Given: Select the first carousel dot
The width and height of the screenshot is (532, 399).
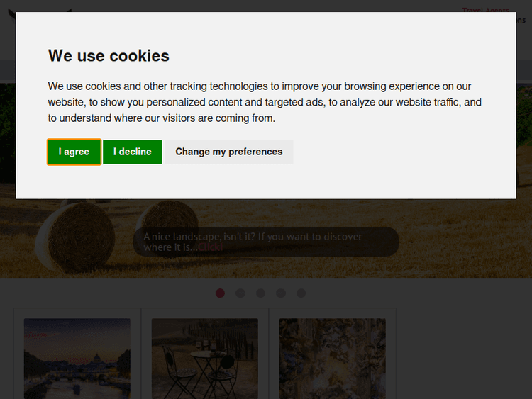Looking at the screenshot, I should (220, 293).
